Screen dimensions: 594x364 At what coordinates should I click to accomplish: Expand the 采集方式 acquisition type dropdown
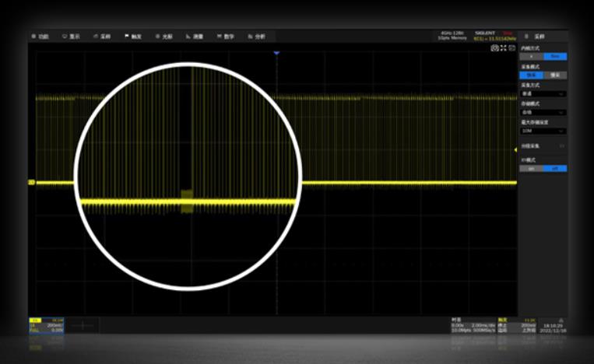click(543, 93)
